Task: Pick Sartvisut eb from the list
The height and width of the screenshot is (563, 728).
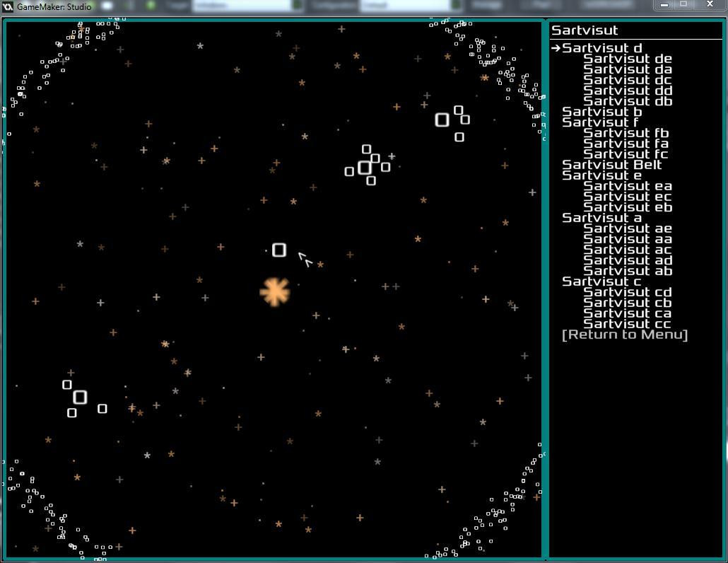Action: pos(627,208)
